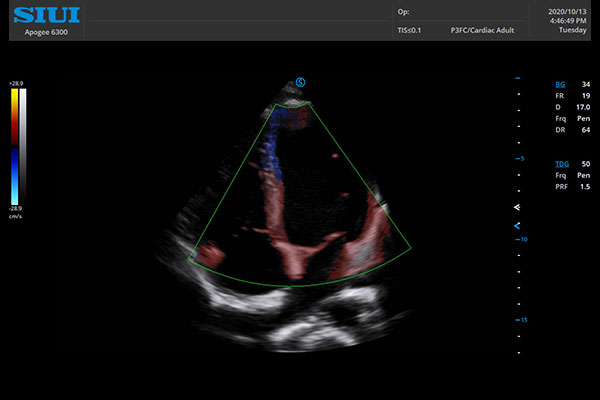Click the Apogee 6300 model text
The width and height of the screenshot is (600, 400).
click(46, 33)
